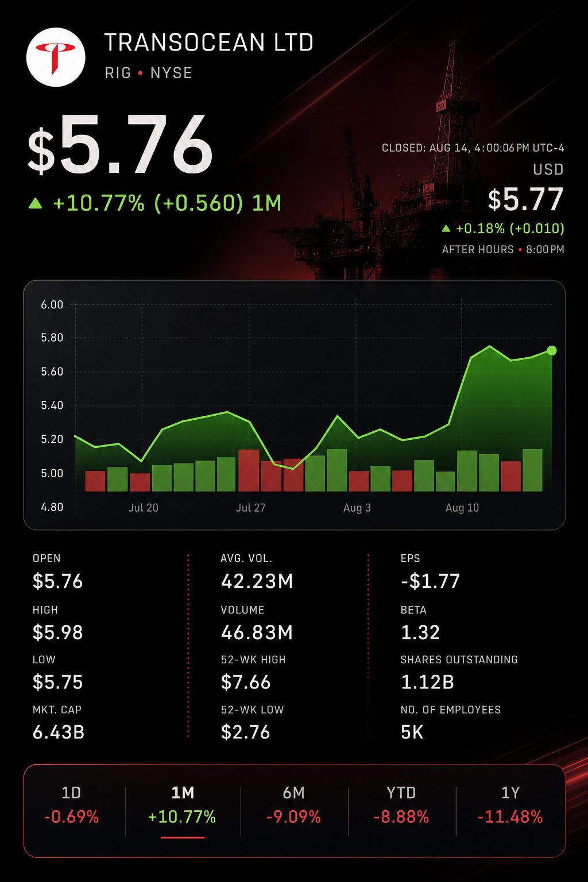Image resolution: width=588 pixels, height=882 pixels.
Task: Click the EPS value -$1.77
Action: [430, 581]
